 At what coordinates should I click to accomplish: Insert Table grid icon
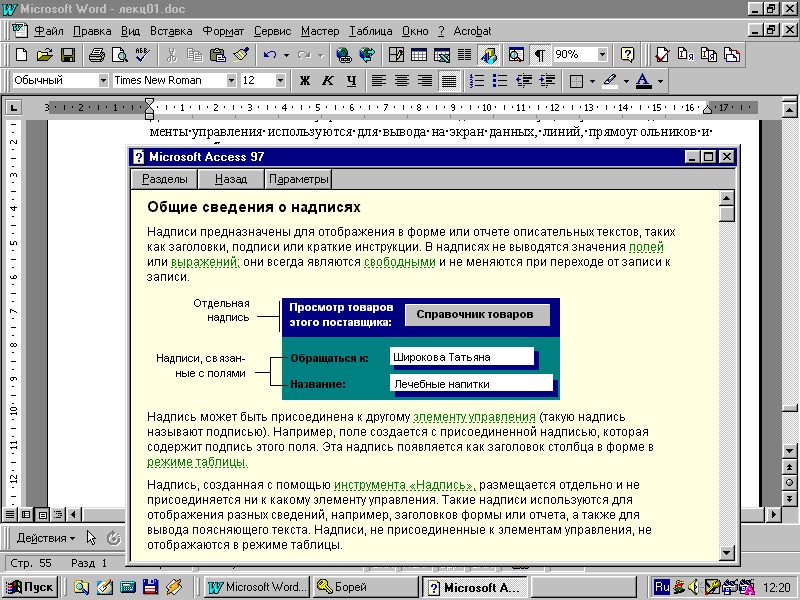point(419,55)
